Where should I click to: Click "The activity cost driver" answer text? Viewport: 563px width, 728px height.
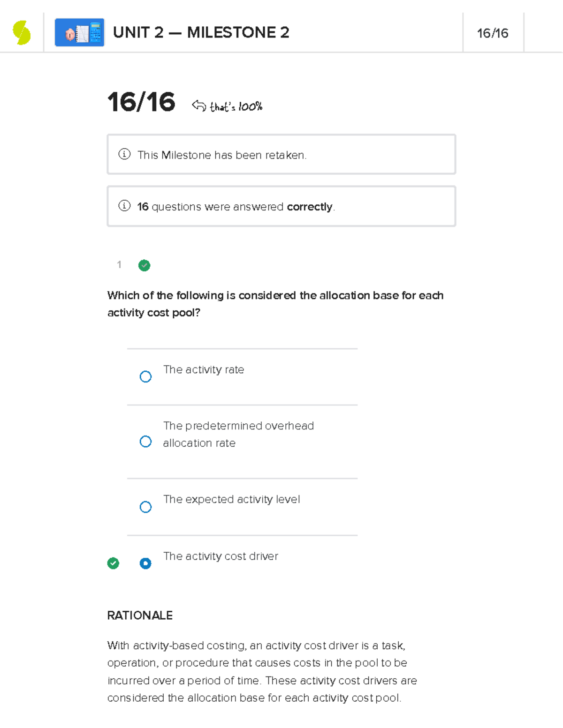(221, 556)
